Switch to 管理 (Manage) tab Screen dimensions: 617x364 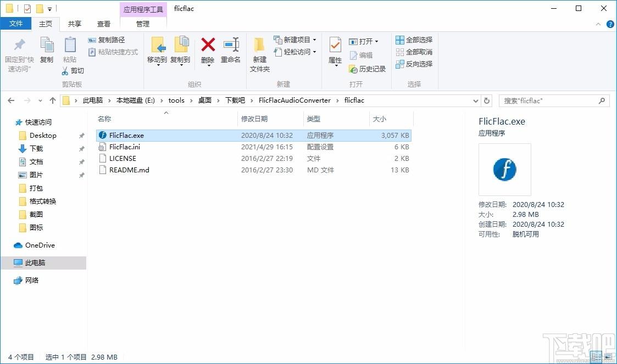coord(143,24)
